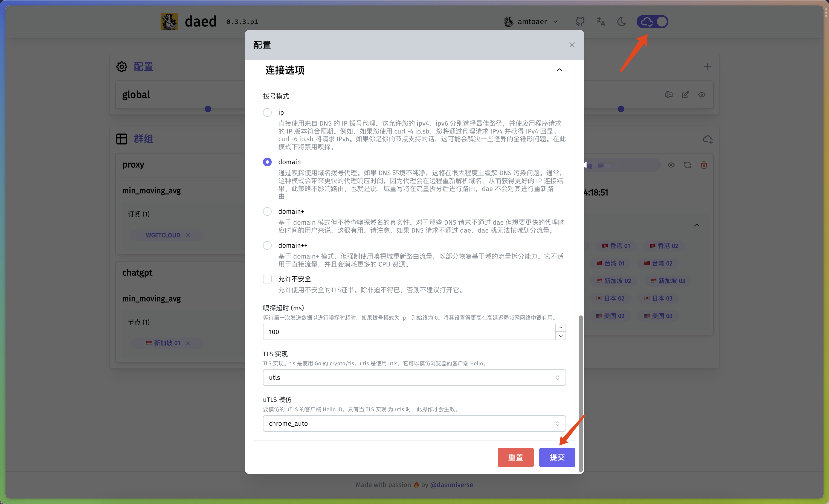
Task: Click the proxy group title
Action: (x=133, y=165)
